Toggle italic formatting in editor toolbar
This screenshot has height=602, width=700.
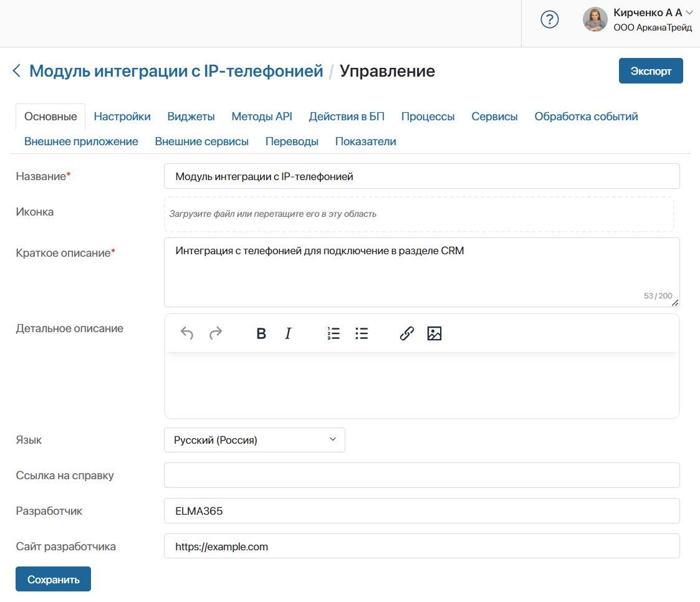click(289, 333)
